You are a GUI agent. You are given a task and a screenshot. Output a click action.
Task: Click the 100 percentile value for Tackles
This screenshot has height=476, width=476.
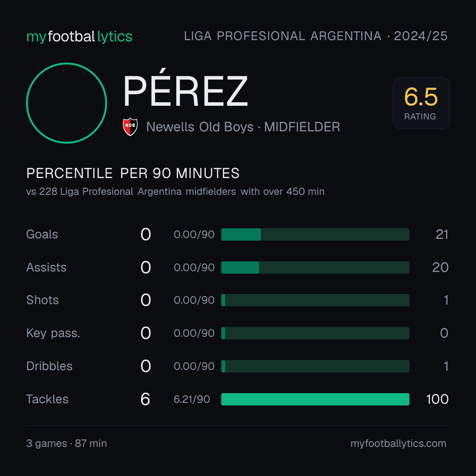point(437,399)
